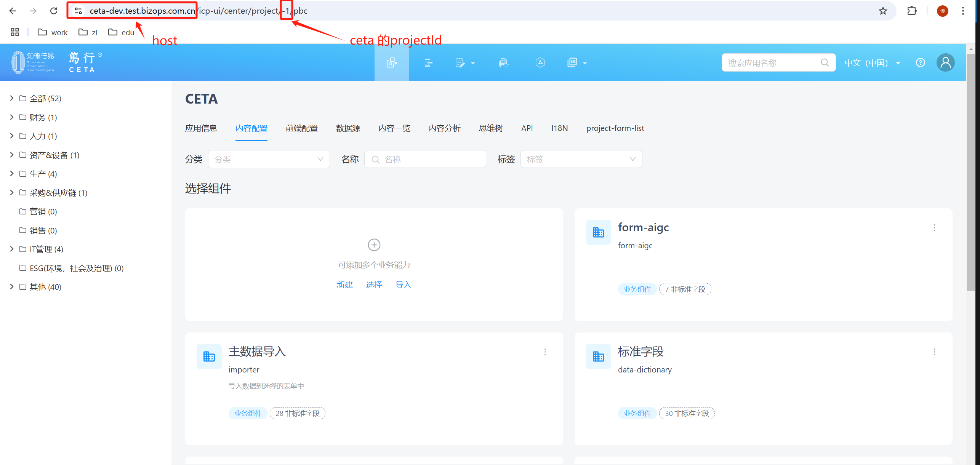980x465 pixels.
Task: Open the 中文 (中国) language dropdown
Action: pos(872,62)
